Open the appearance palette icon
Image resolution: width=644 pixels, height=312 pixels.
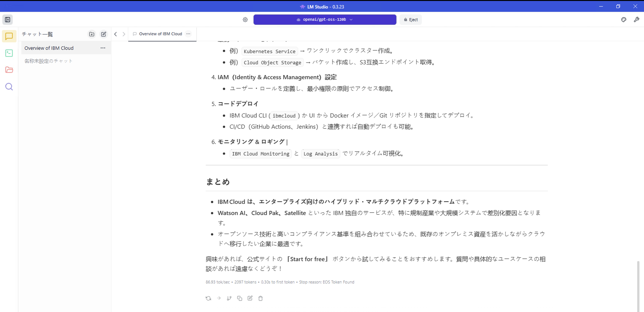624,20
